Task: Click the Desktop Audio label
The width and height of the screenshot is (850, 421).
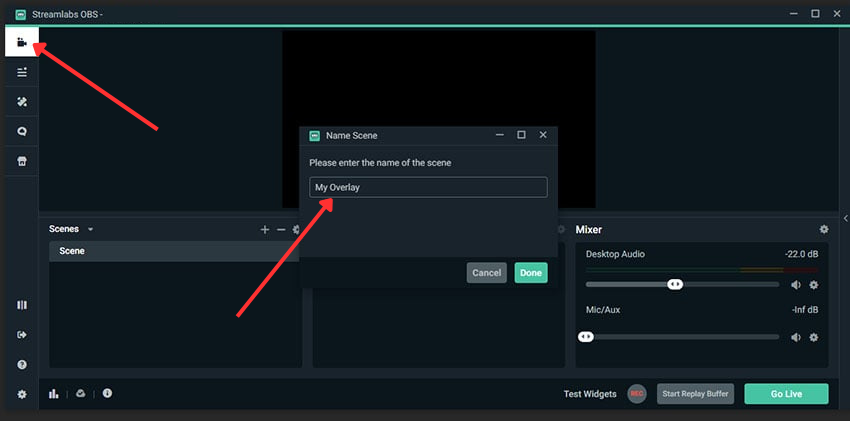Action: [x=615, y=254]
